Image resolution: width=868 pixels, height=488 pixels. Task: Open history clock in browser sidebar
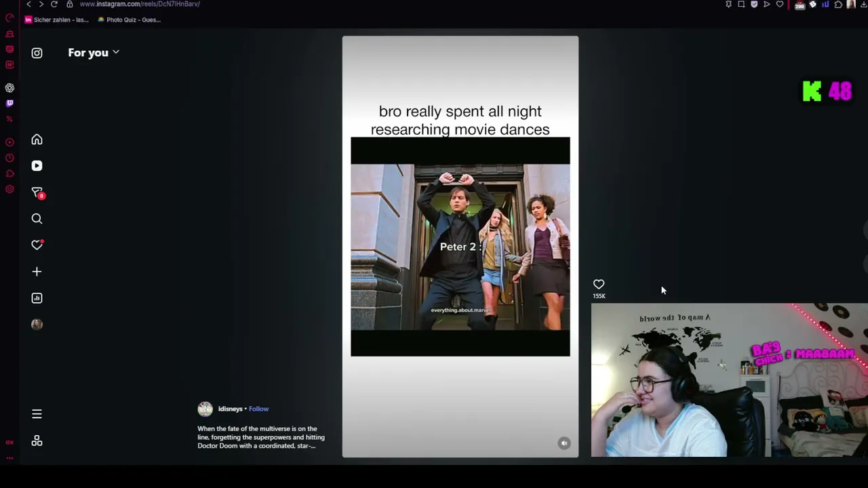tap(9, 158)
